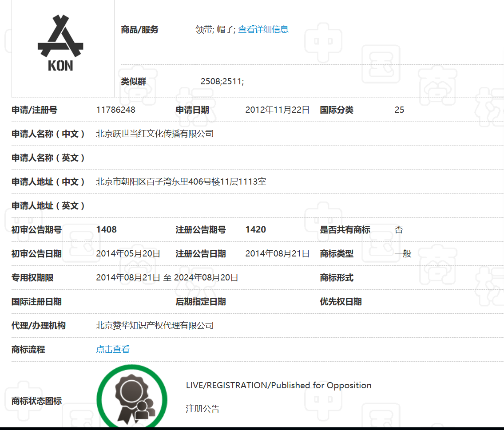
Task: Click the registration announcement date 2014年08月21日
Action: click(278, 254)
